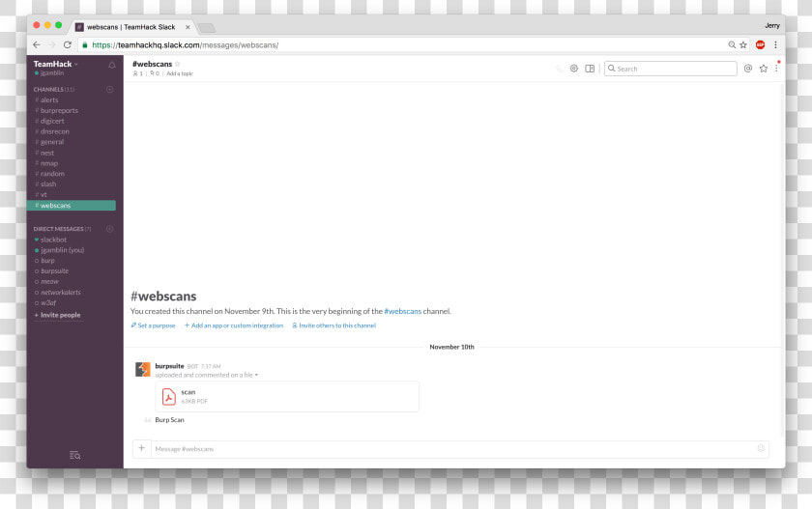View the channel member count

[x=137, y=73]
